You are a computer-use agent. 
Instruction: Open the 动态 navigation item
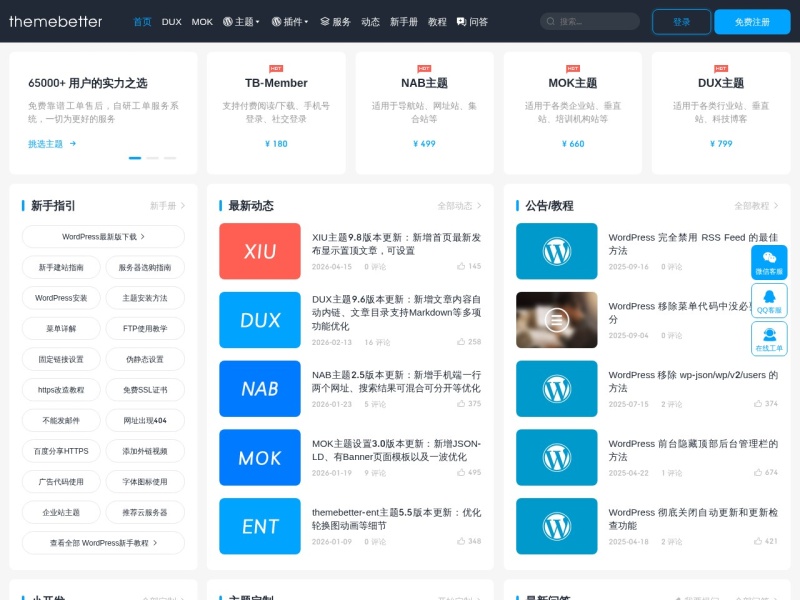pyautogui.click(x=370, y=22)
